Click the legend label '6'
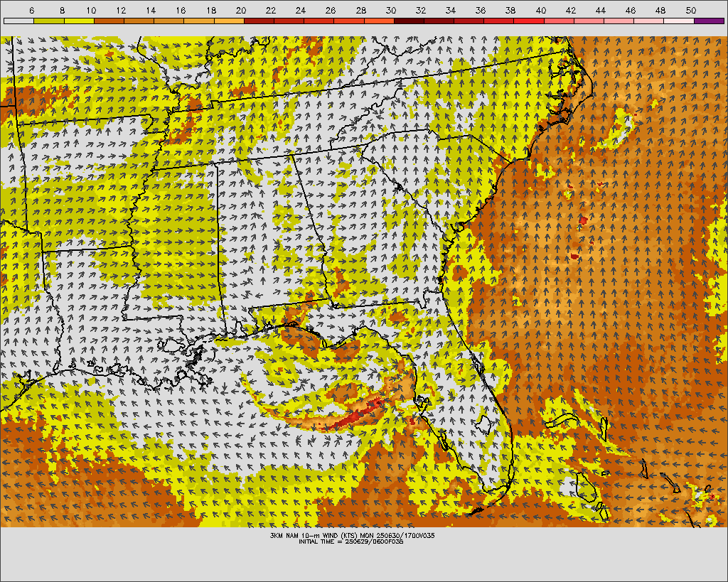728x582 pixels. (x=31, y=10)
